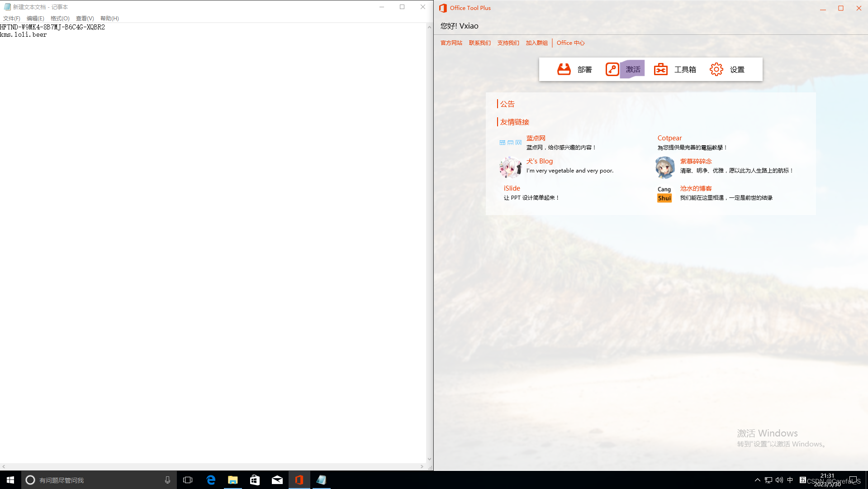
Task: Switch to the 设置 tab label
Action: click(x=737, y=69)
